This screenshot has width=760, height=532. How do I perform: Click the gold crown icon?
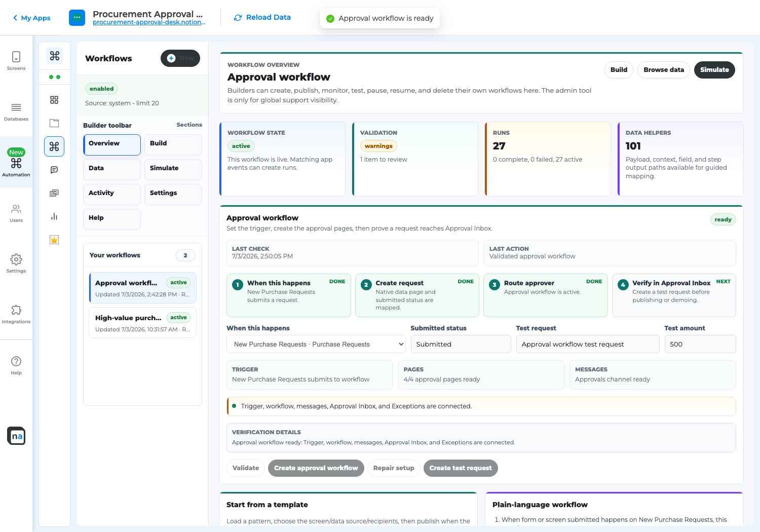click(x=54, y=240)
